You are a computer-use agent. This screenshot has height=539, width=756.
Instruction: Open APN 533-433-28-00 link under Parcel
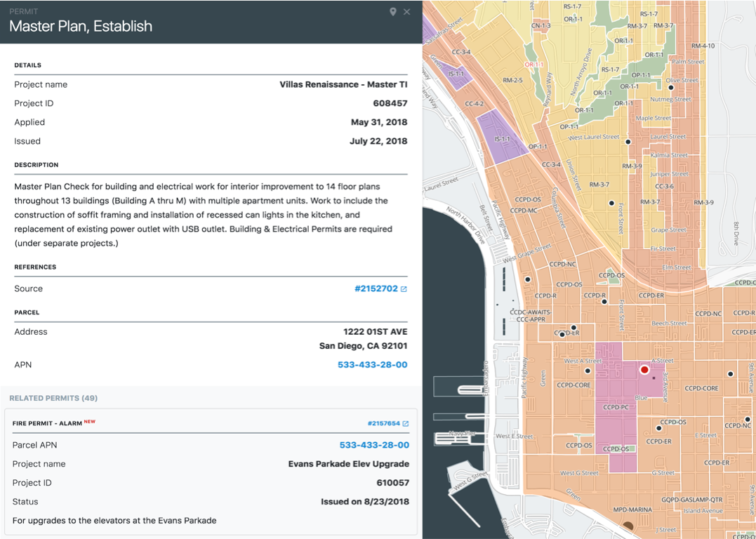372,365
